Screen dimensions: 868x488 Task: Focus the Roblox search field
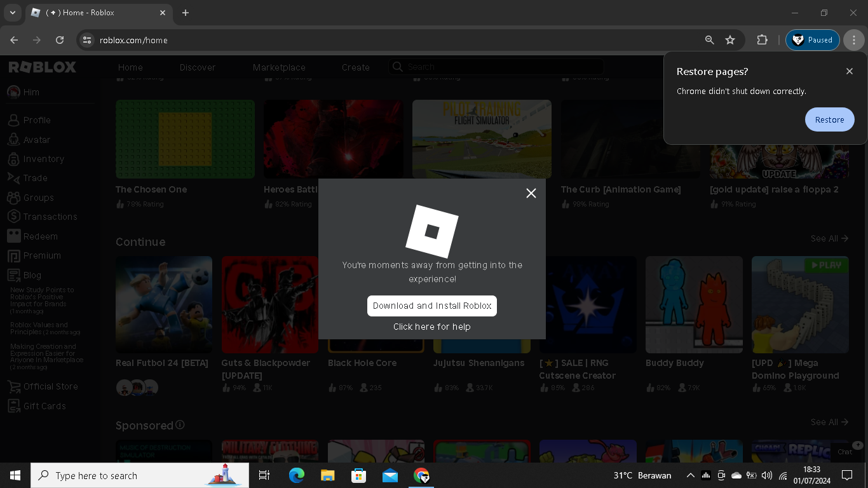click(496, 67)
